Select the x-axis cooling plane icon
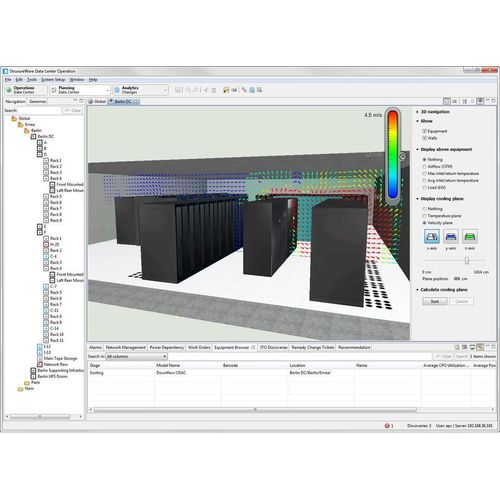 (432, 237)
